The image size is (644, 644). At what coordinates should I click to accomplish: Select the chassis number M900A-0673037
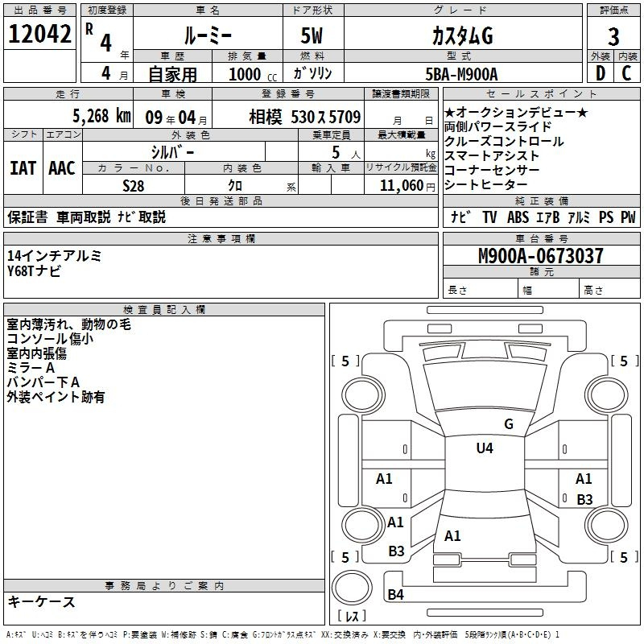coord(541,256)
